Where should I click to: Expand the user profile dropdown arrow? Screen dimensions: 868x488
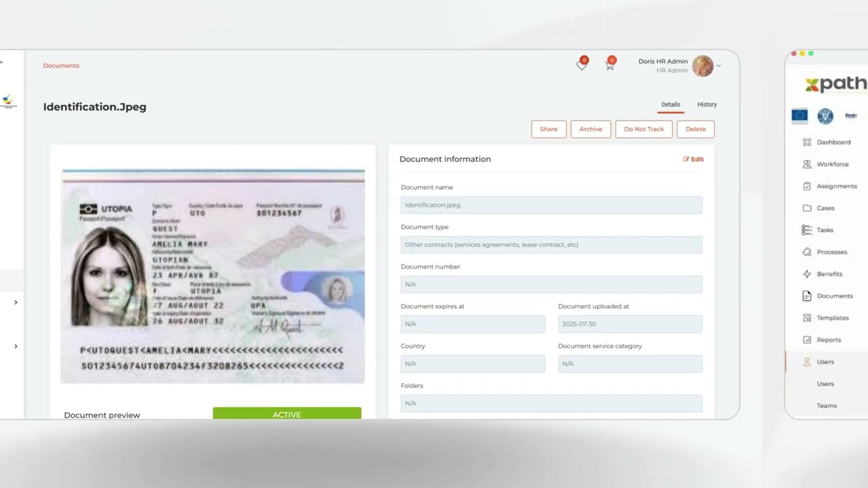pos(719,66)
